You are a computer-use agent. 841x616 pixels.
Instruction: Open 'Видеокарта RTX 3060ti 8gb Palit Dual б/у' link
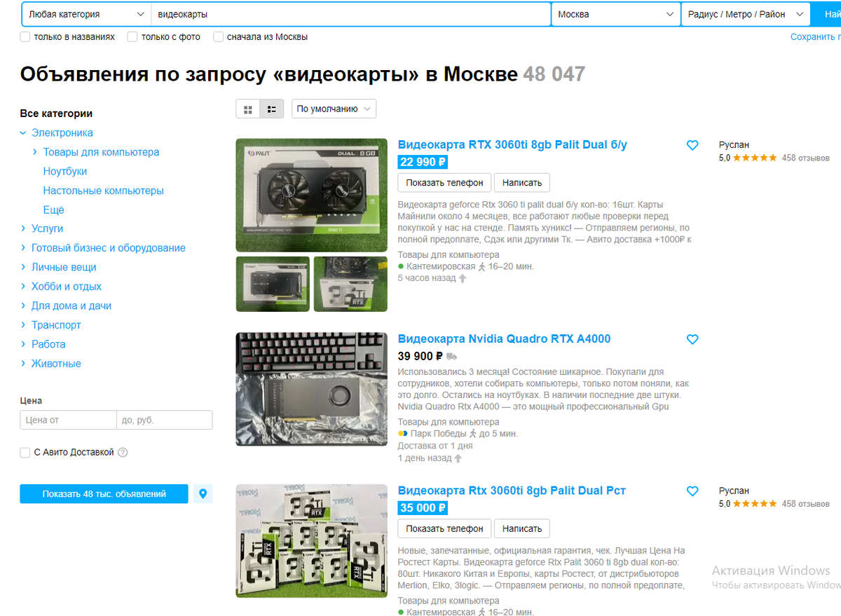click(512, 145)
